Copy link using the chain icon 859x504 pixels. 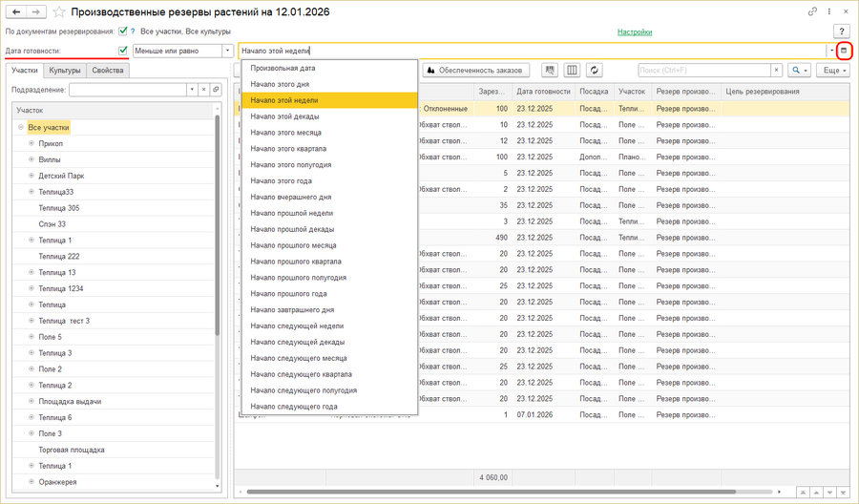coord(812,11)
